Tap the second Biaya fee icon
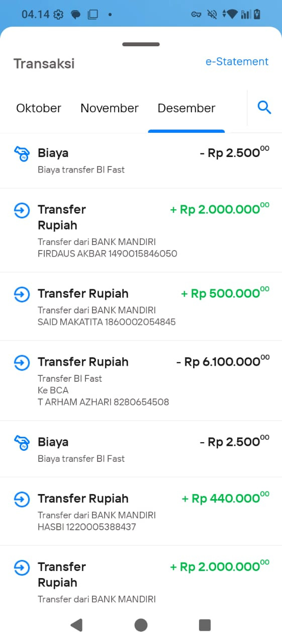Image resolution: width=282 pixels, height=644 pixels. pyautogui.click(x=22, y=442)
